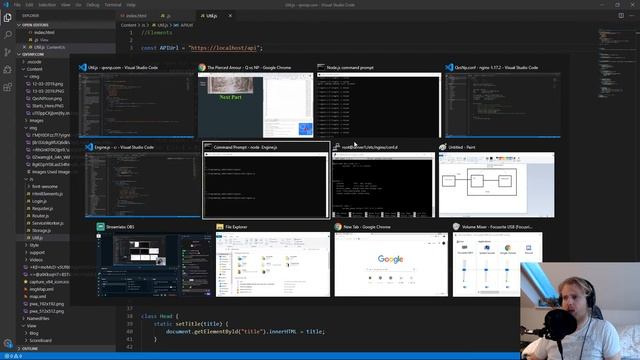Collapse the View folder
The width and height of the screenshot is (640, 360).
click(31, 326)
